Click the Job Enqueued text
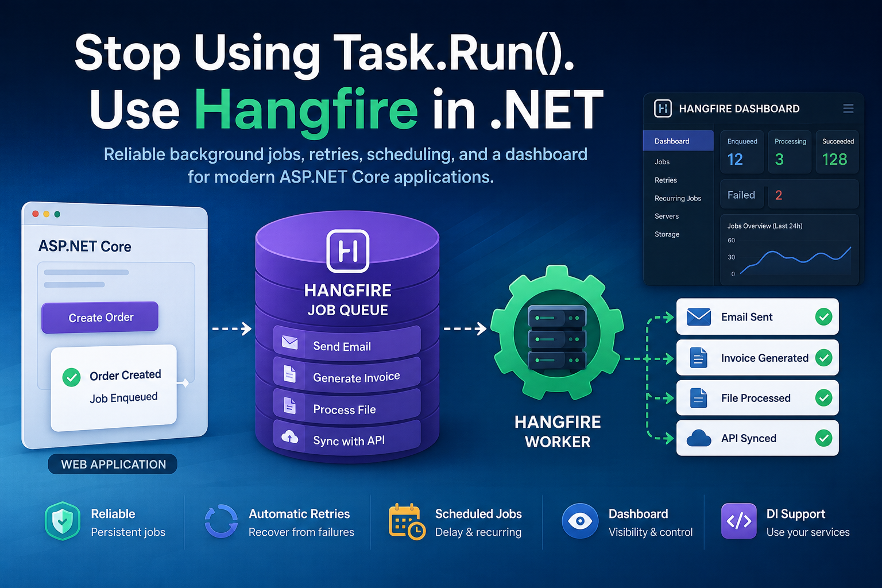Image resolution: width=882 pixels, height=588 pixels. [123, 397]
